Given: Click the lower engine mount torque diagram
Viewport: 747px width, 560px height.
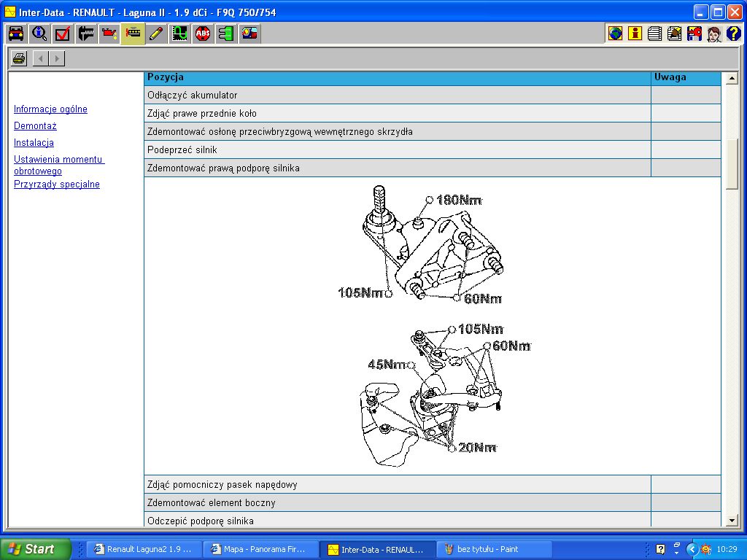Looking at the screenshot, I should (x=446, y=394).
